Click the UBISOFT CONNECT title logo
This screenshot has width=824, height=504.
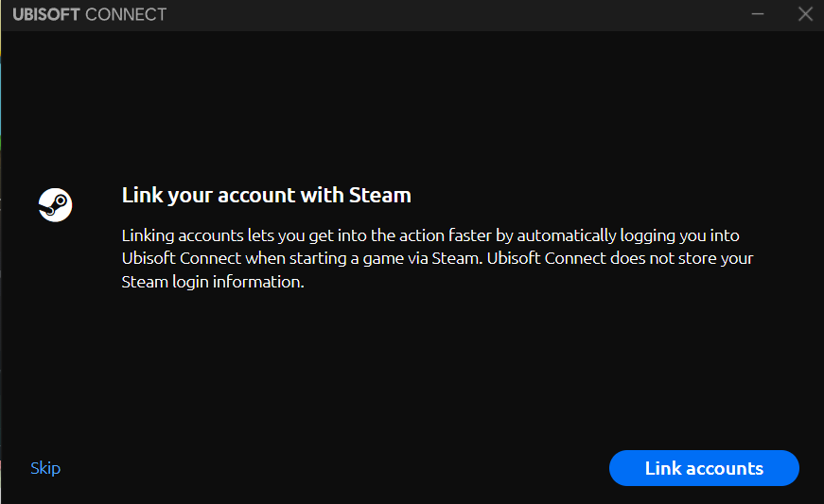pyautogui.click(x=89, y=15)
